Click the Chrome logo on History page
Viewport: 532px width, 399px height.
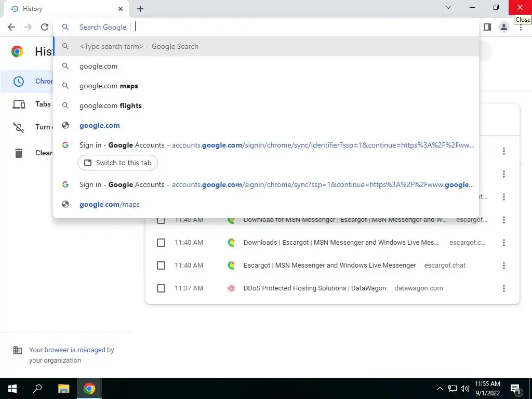pos(17,51)
